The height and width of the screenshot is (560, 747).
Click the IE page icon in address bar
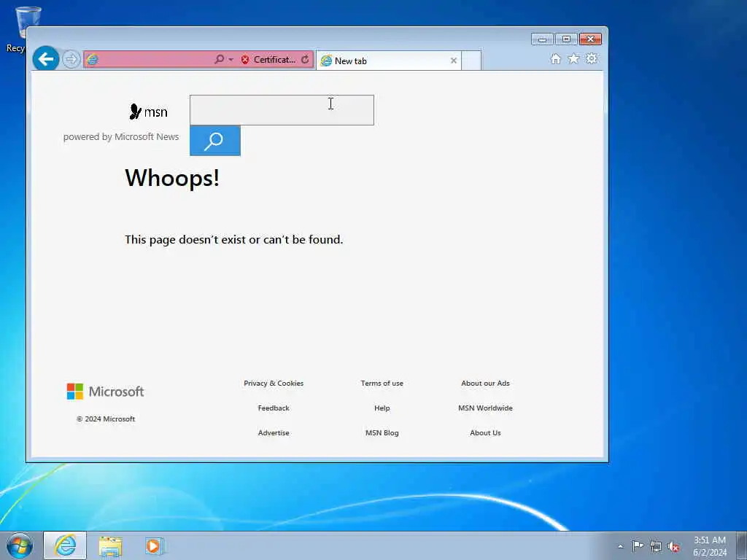pyautogui.click(x=93, y=60)
